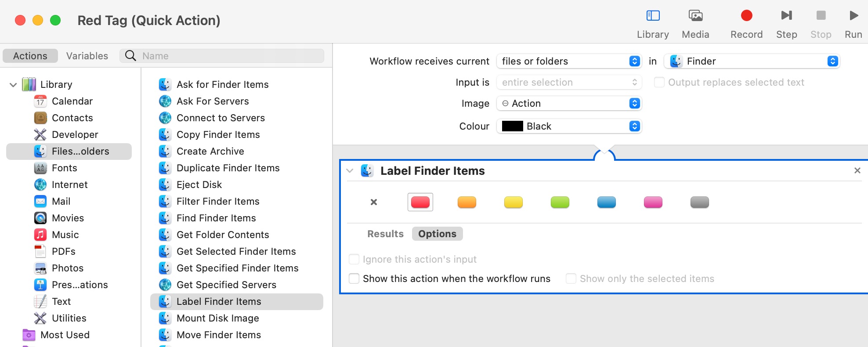Select Mail category in library
This screenshot has width=868, height=347.
tap(61, 201)
